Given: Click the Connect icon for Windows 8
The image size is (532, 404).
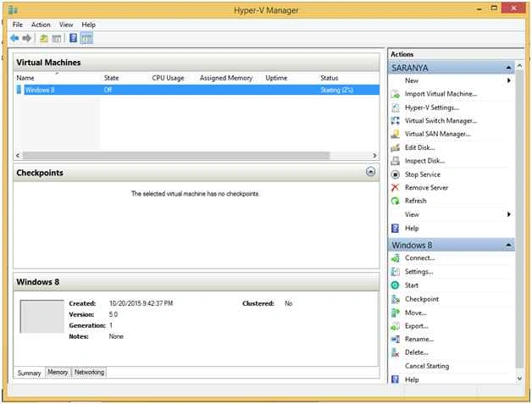Looking at the screenshot, I should (x=396, y=258).
